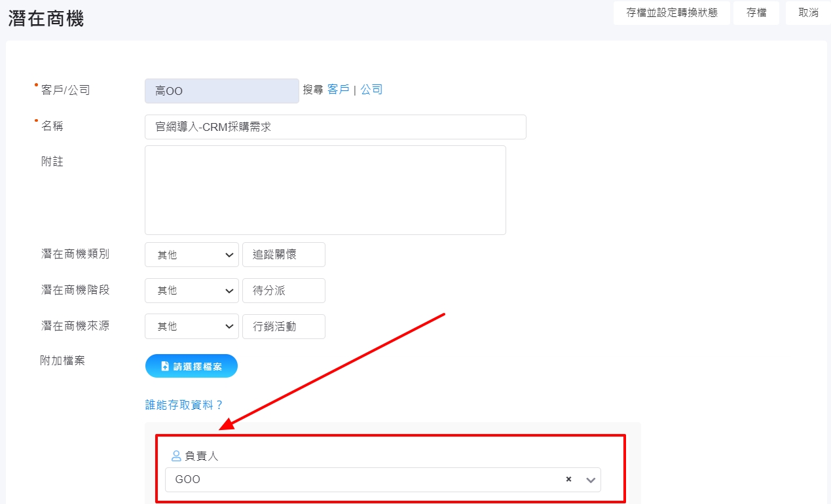Click the 名稱 field with 官網導入-CRM採購需求
The height and width of the screenshot is (504, 831).
335,127
